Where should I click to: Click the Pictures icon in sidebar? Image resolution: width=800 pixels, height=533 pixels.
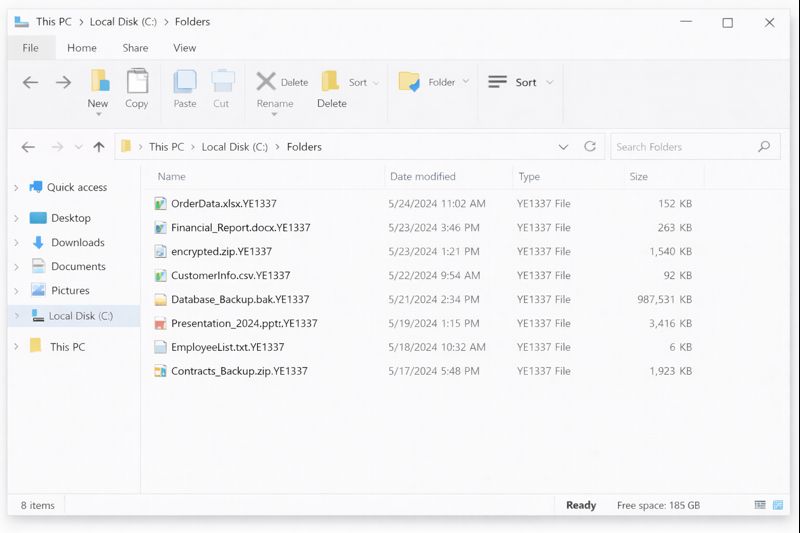tap(38, 290)
